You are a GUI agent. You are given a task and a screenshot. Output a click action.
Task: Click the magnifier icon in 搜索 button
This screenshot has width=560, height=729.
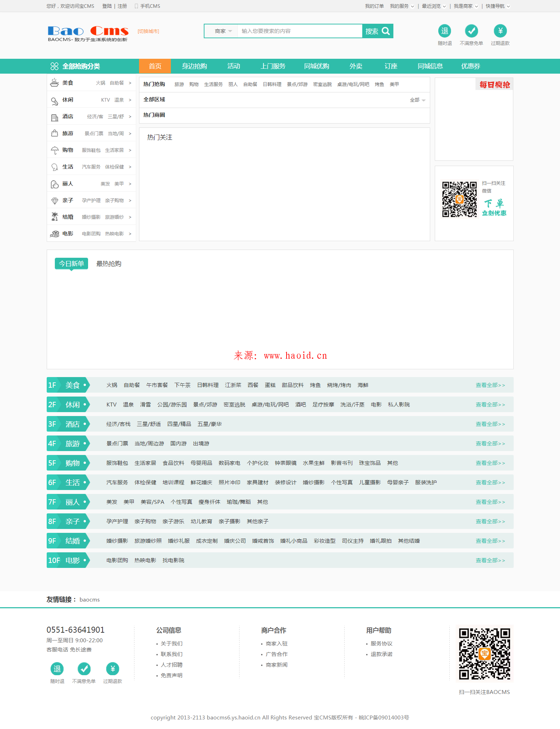tap(386, 31)
